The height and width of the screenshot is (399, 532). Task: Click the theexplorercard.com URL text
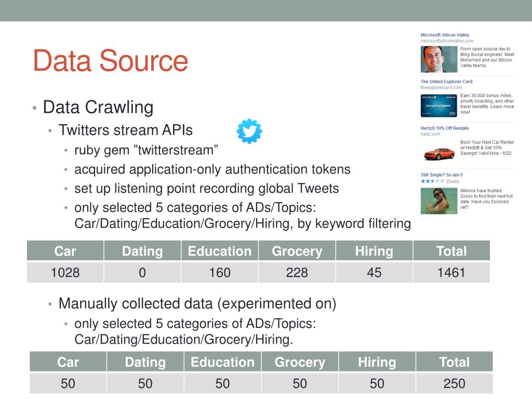(441, 87)
